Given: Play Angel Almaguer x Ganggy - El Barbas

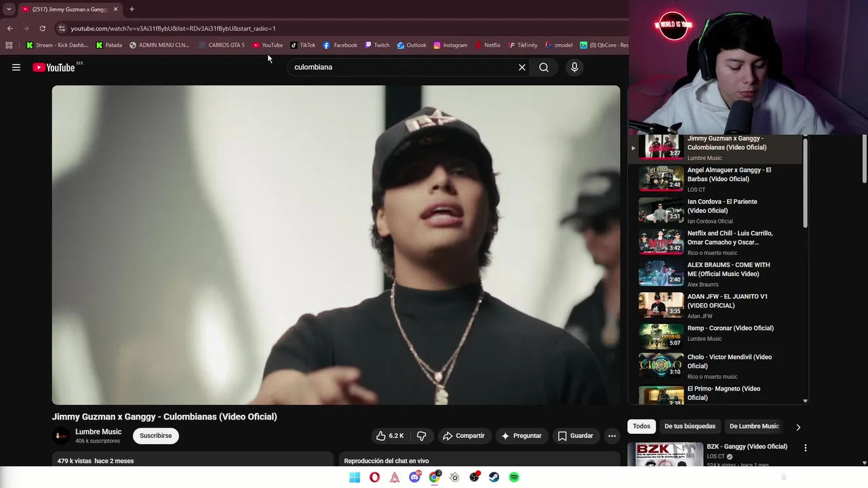Looking at the screenshot, I should [716, 179].
